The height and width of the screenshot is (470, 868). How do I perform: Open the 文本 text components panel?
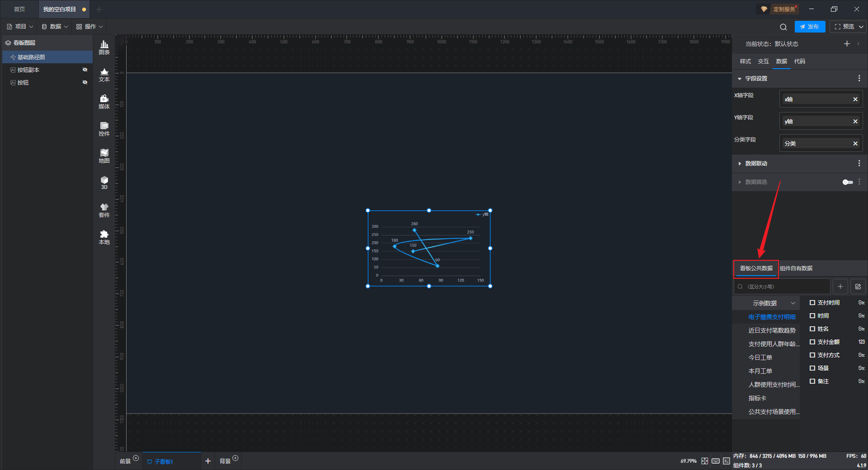point(104,75)
